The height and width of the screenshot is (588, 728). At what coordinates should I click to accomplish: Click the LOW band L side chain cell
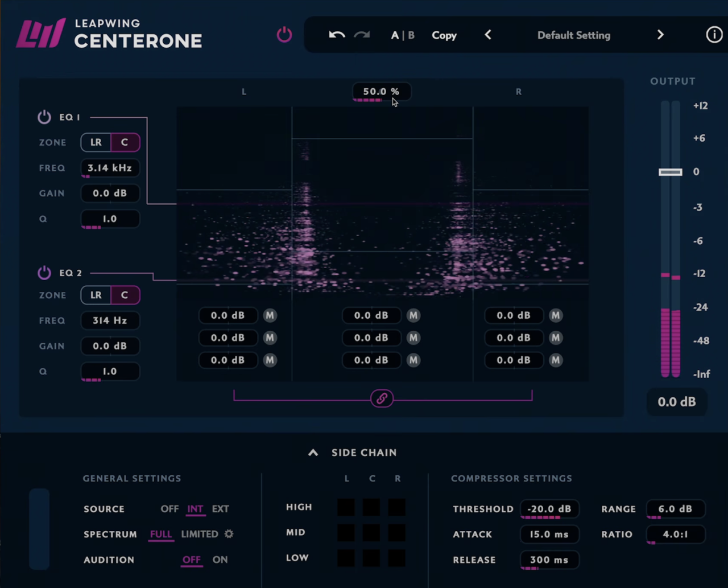(x=346, y=558)
